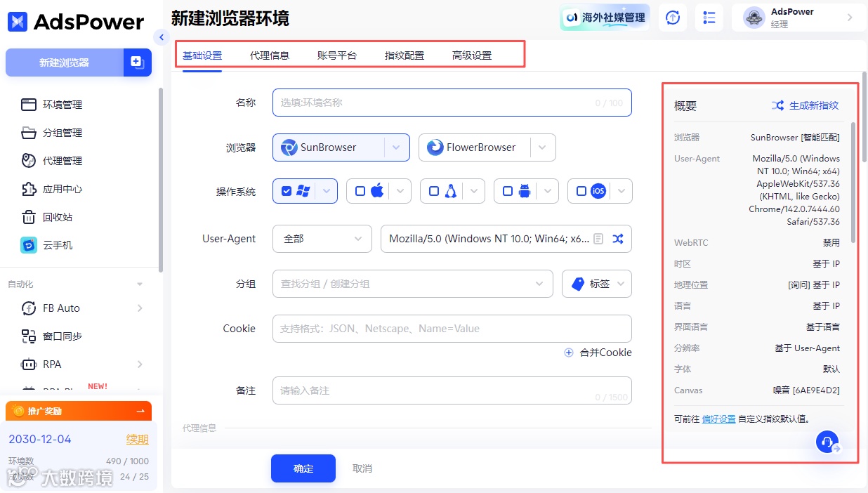Open the 分组 search dropdown
The image size is (868, 493).
413,284
